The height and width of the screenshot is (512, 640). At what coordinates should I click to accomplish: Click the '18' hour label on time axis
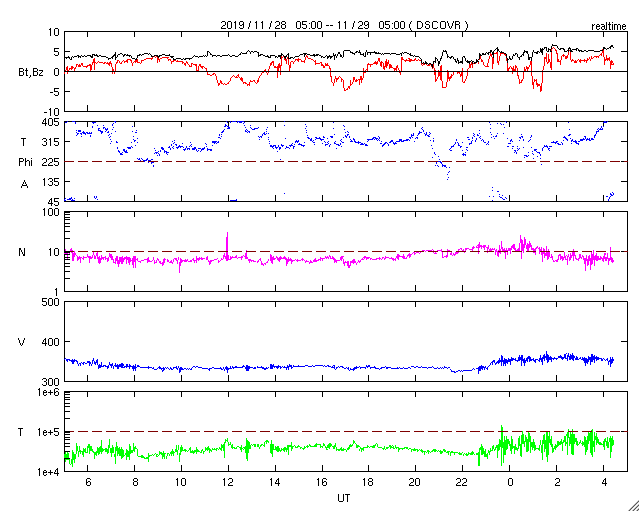pyautogui.click(x=369, y=482)
